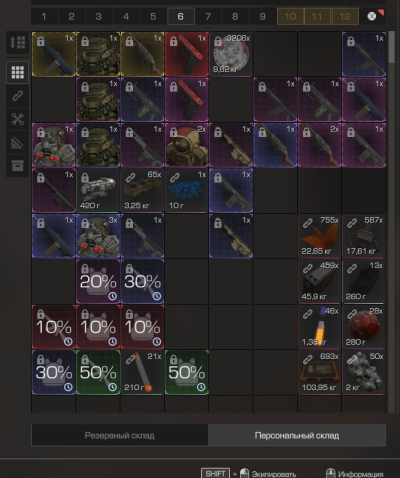Viewport: 400px width, 478px height.
Task: Open the tools and scissors filter icon
Action: [17, 119]
